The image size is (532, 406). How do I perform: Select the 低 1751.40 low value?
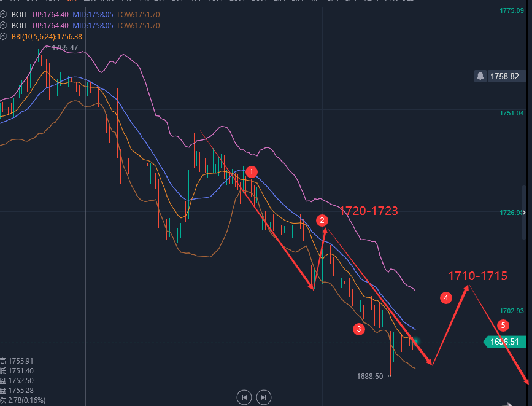pyautogui.click(x=17, y=370)
